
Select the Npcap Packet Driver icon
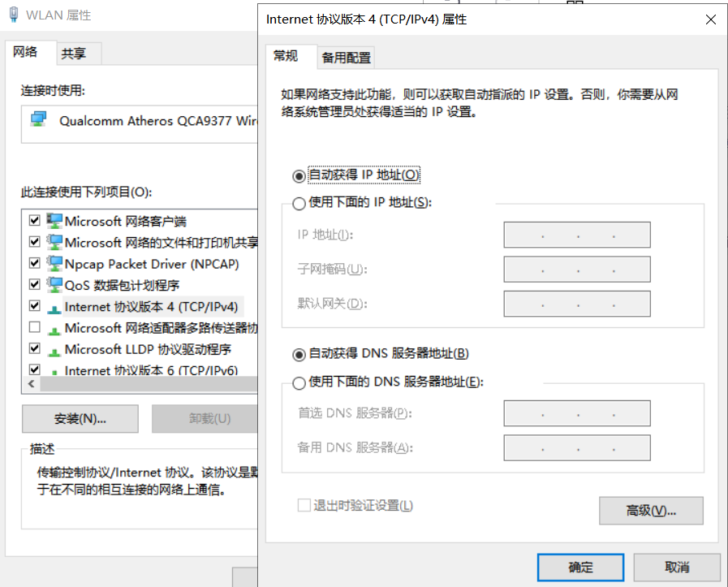[x=54, y=263]
